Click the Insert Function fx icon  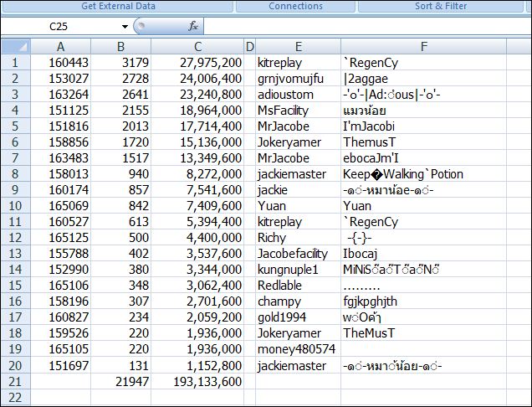click(193, 26)
